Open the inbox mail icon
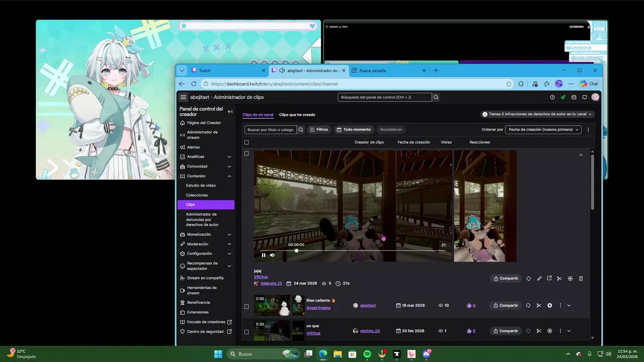The width and height of the screenshot is (644, 362). click(x=574, y=97)
